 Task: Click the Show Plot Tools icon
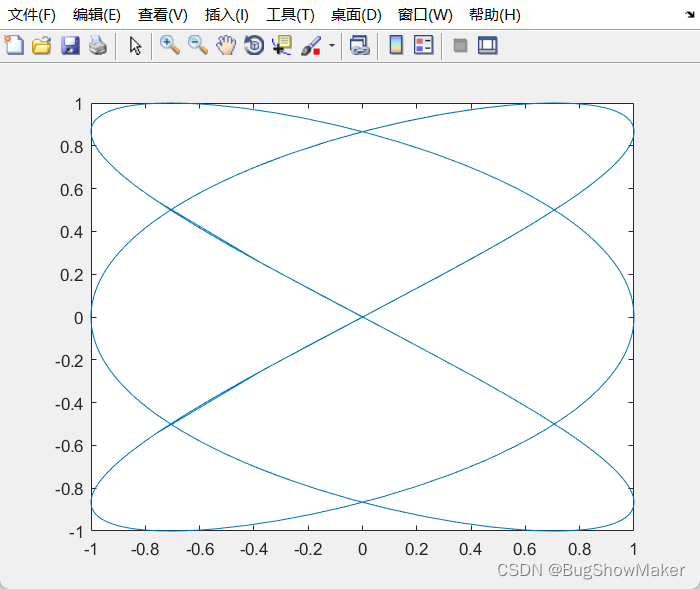(488, 45)
